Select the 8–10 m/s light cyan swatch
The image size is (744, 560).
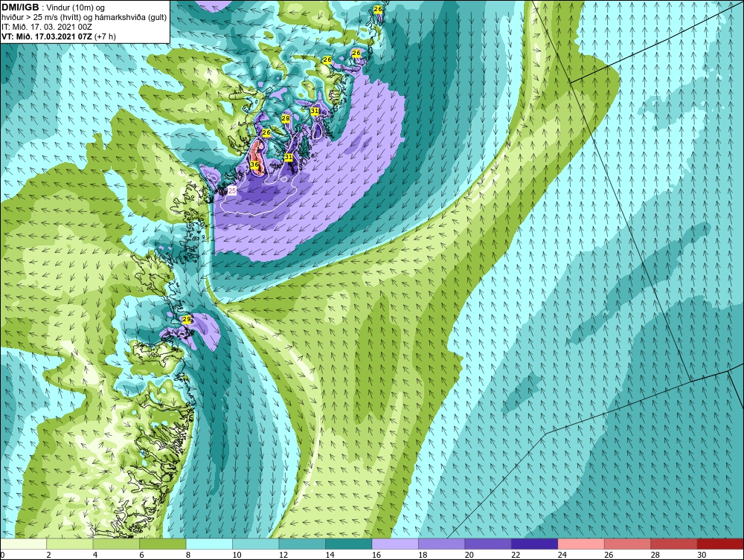tap(209, 544)
